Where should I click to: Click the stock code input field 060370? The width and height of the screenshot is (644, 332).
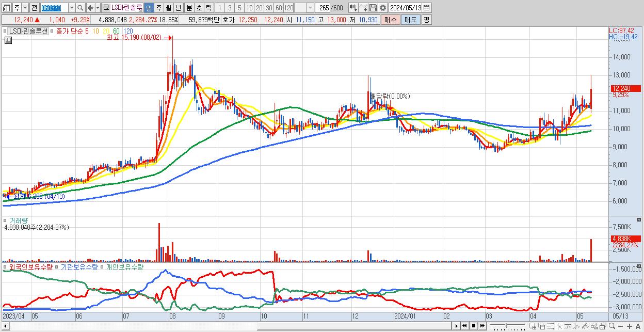[x=54, y=8]
